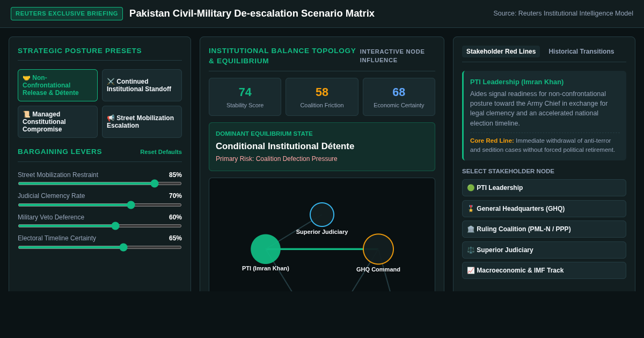Click the 60% Military Veto value
644x338 pixels.
pyautogui.click(x=175, y=217)
